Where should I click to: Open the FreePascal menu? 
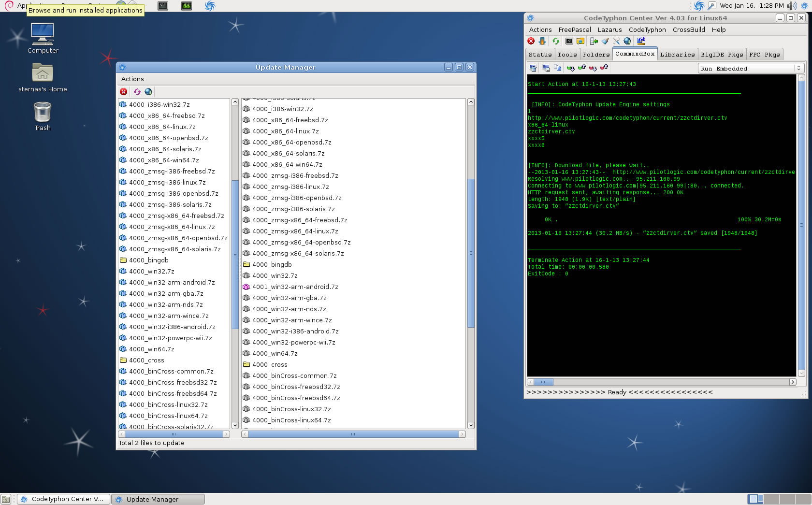click(574, 29)
